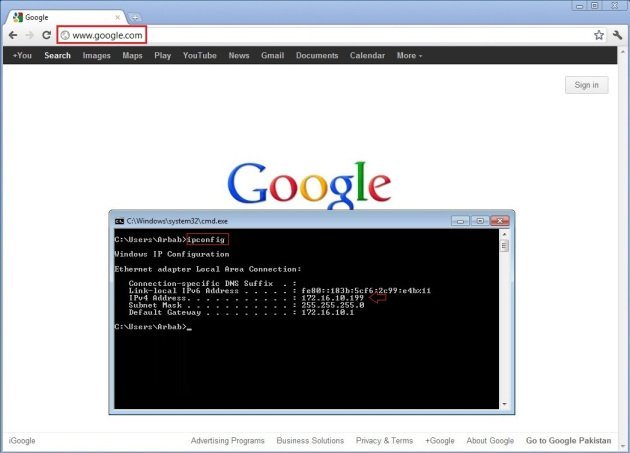Click browser page scrollbar up arrow

click(x=624, y=52)
